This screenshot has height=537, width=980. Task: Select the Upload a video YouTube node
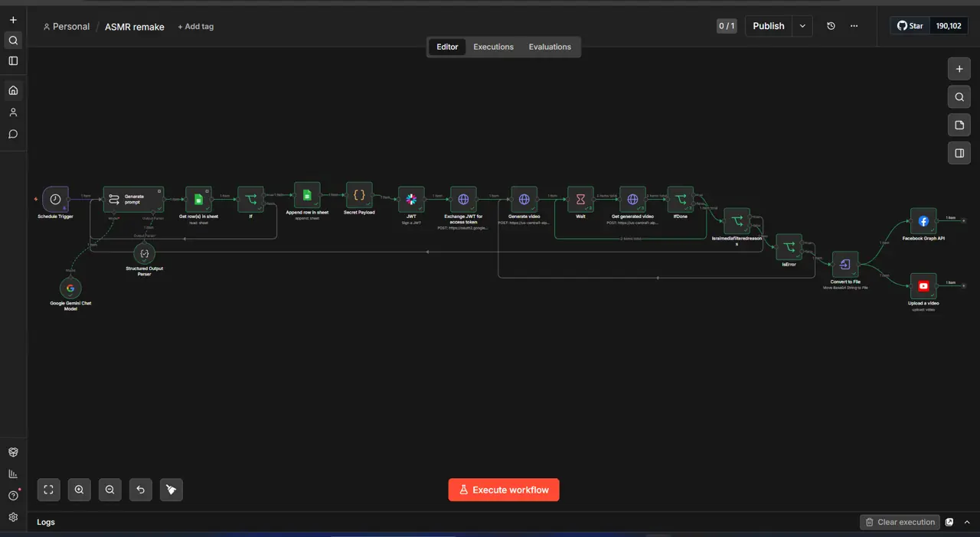click(923, 286)
